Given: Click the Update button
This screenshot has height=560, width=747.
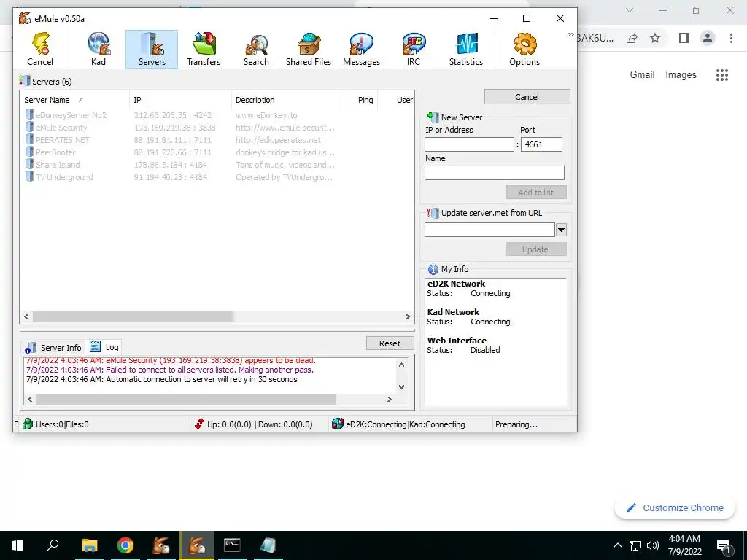Looking at the screenshot, I should [536, 249].
